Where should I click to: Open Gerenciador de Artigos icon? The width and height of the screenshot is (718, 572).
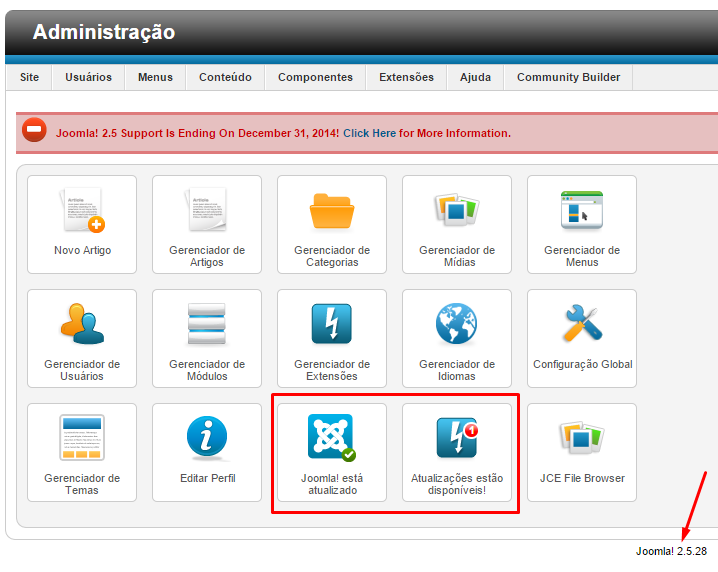207,211
